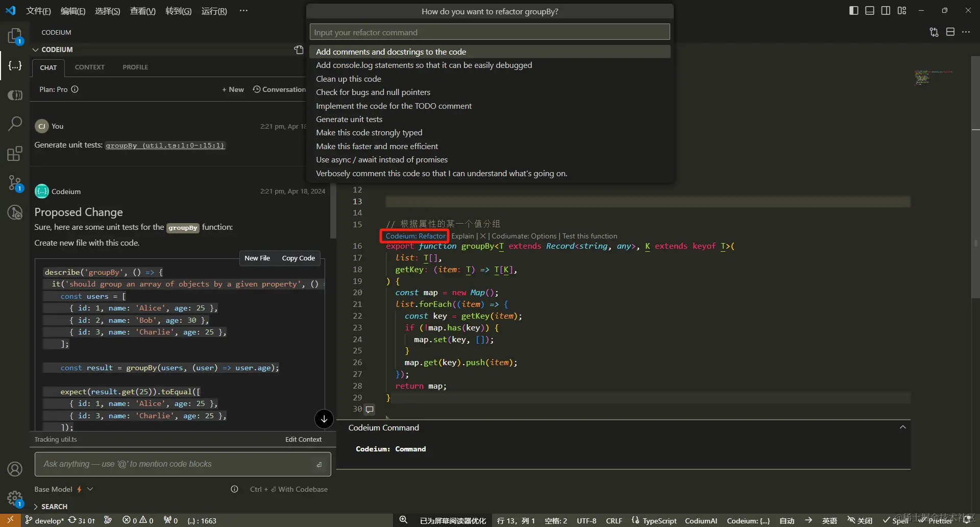Click 'Test this function' code lens
This screenshot has height=527, width=980.
click(590, 236)
